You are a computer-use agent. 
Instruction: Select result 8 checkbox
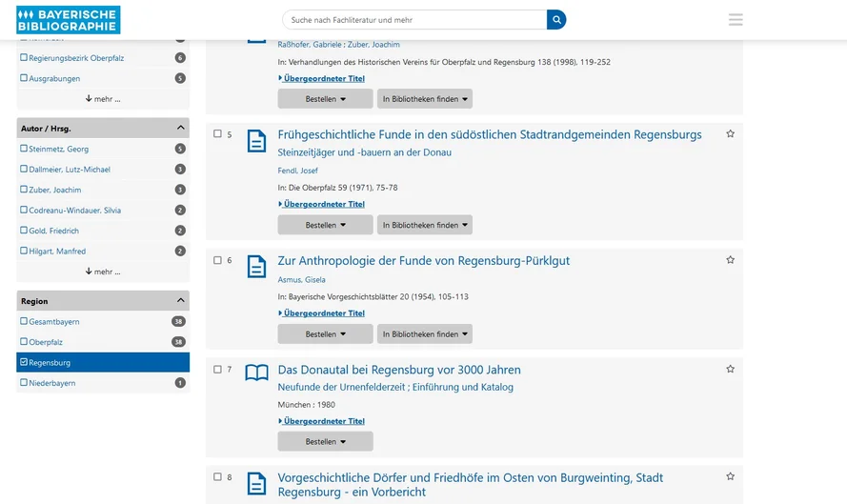point(217,477)
